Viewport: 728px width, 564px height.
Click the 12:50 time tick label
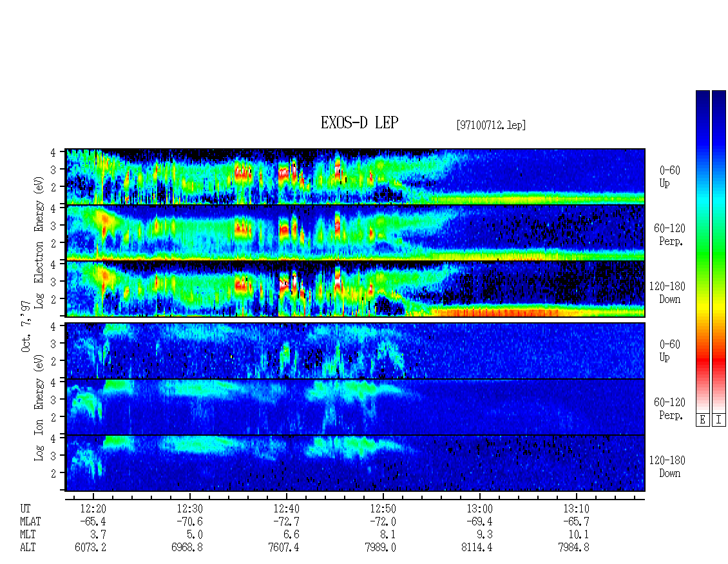point(383,509)
